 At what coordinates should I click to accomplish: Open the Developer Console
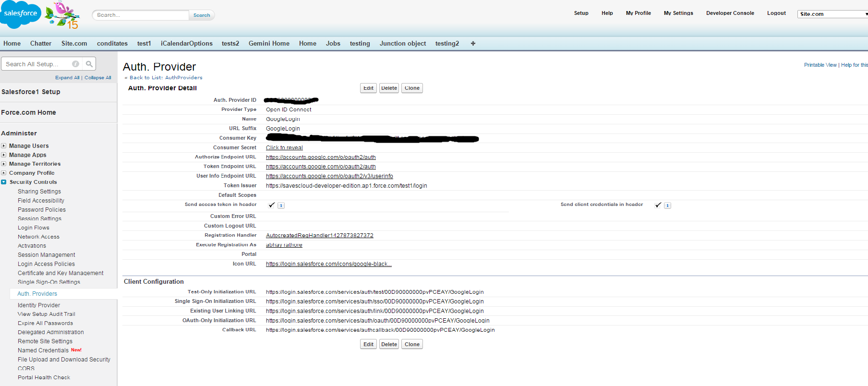click(x=730, y=13)
